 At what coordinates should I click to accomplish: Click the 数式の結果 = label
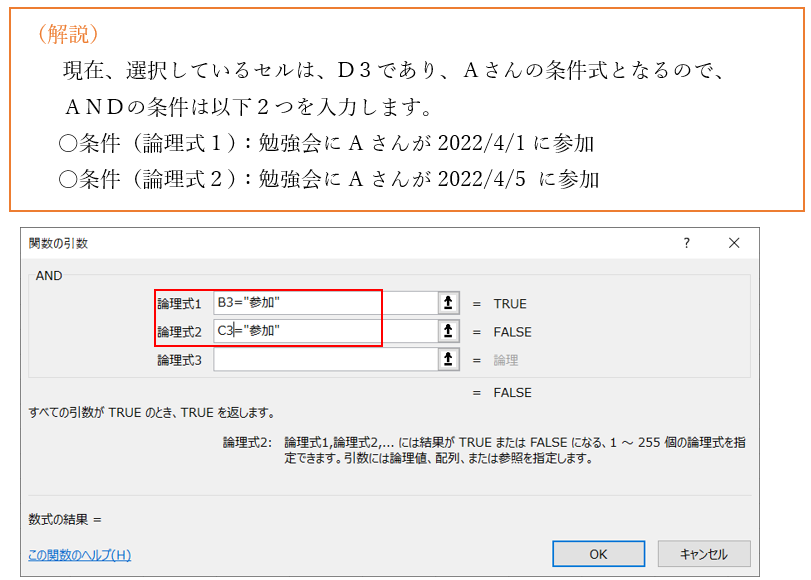[x=66, y=519]
